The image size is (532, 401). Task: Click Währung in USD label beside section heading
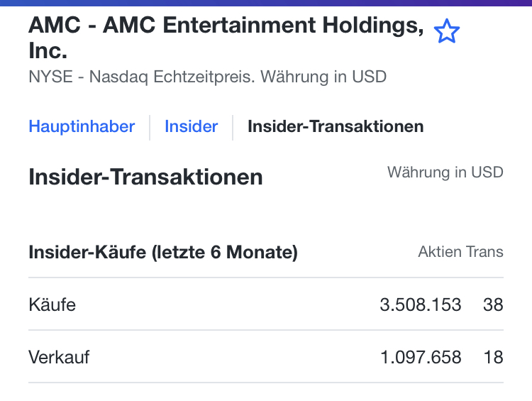(445, 172)
